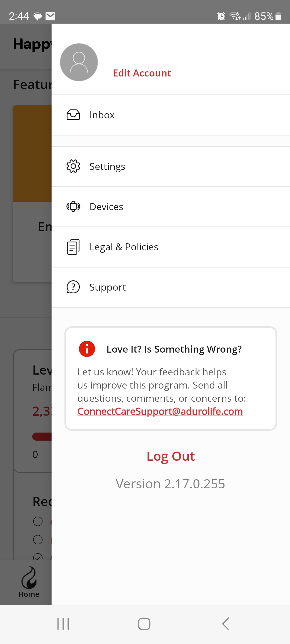This screenshot has width=290, height=644.
Task: Open Legal & Policies menu entry
Action: 171,247
